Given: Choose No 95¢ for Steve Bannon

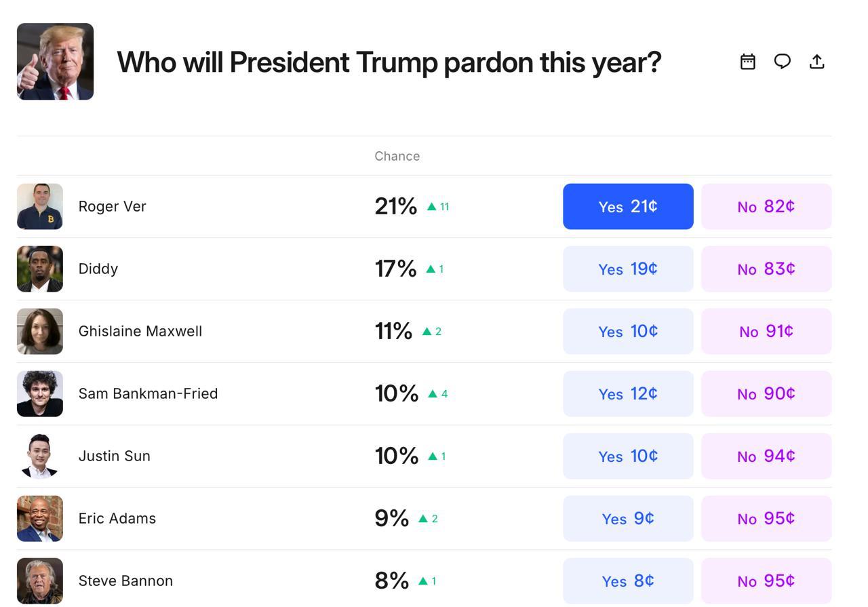Looking at the screenshot, I should tap(766, 581).
